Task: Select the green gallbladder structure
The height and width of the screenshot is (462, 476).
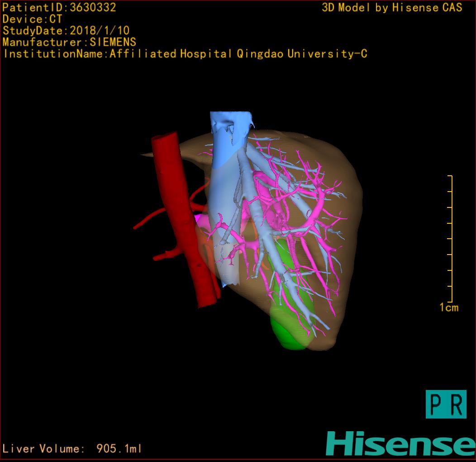Action: (x=290, y=335)
